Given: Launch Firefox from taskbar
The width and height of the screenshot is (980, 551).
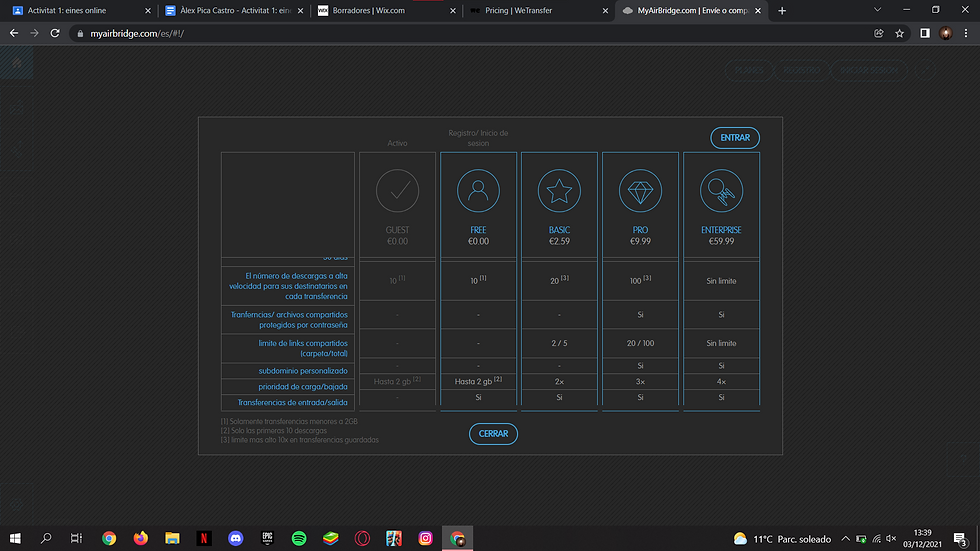Looking at the screenshot, I should [x=141, y=538].
